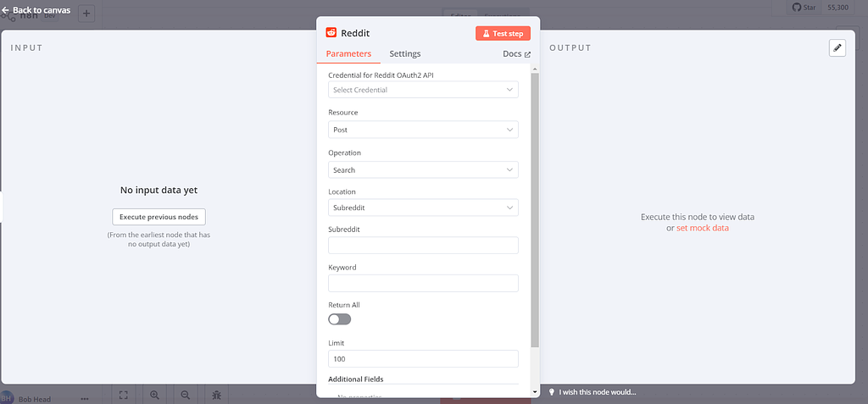Select the Parameters tab
Viewport: 868px width, 404px height.
(x=348, y=54)
